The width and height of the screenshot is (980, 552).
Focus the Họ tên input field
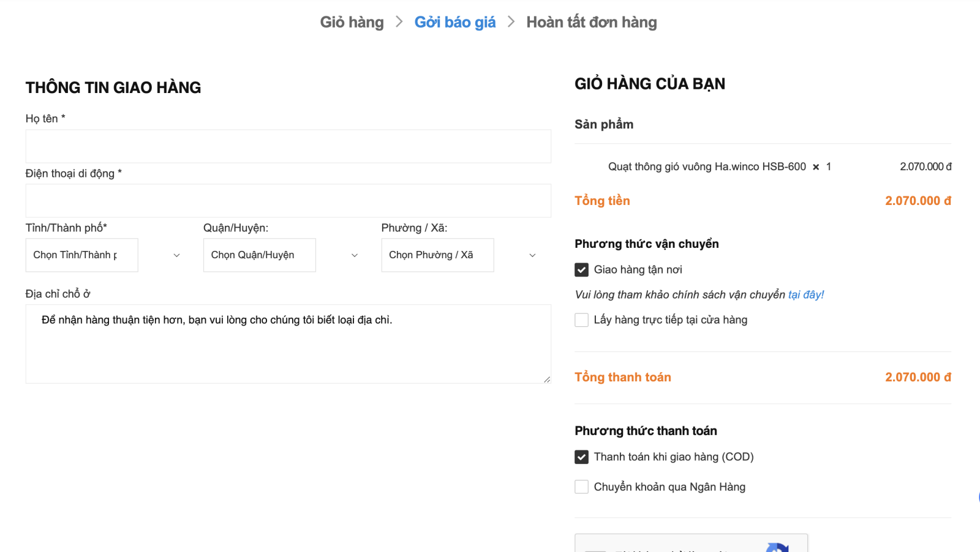click(x=288, y=146)
